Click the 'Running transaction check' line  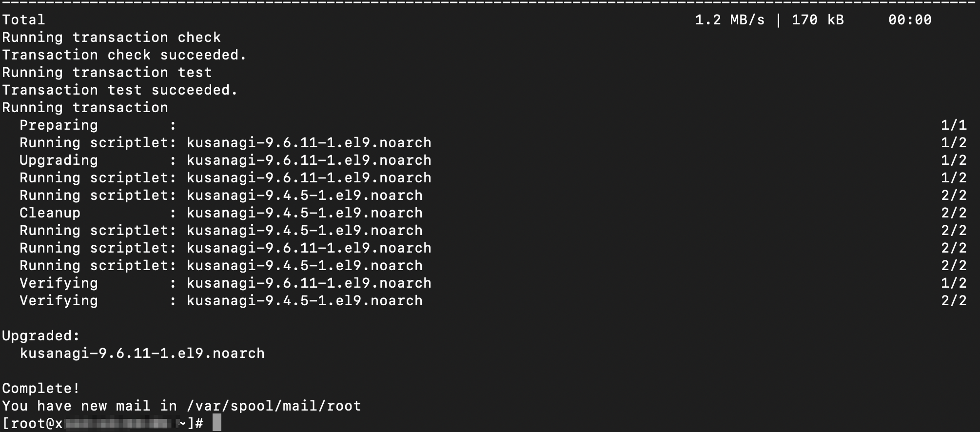pos(112,37)
